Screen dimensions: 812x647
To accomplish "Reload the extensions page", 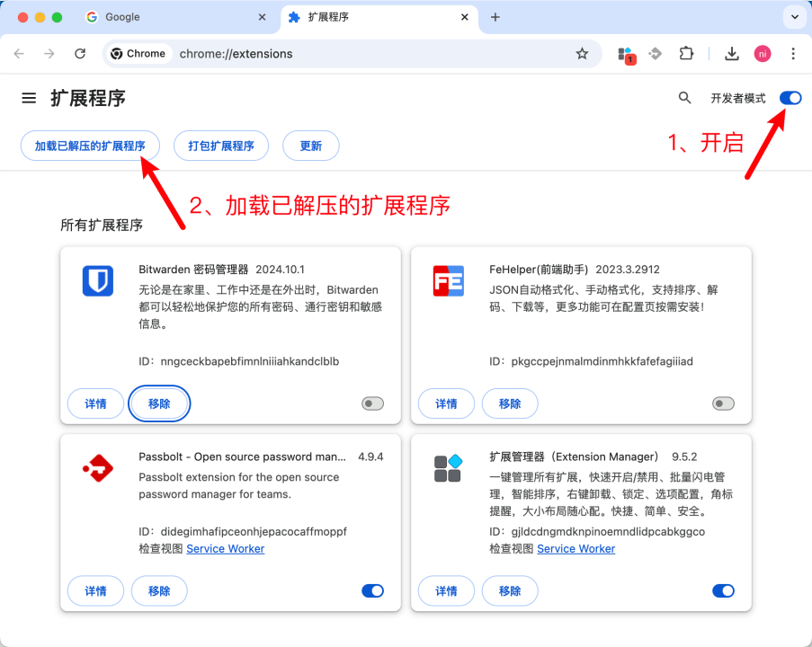I will click(x=80, y=54).
